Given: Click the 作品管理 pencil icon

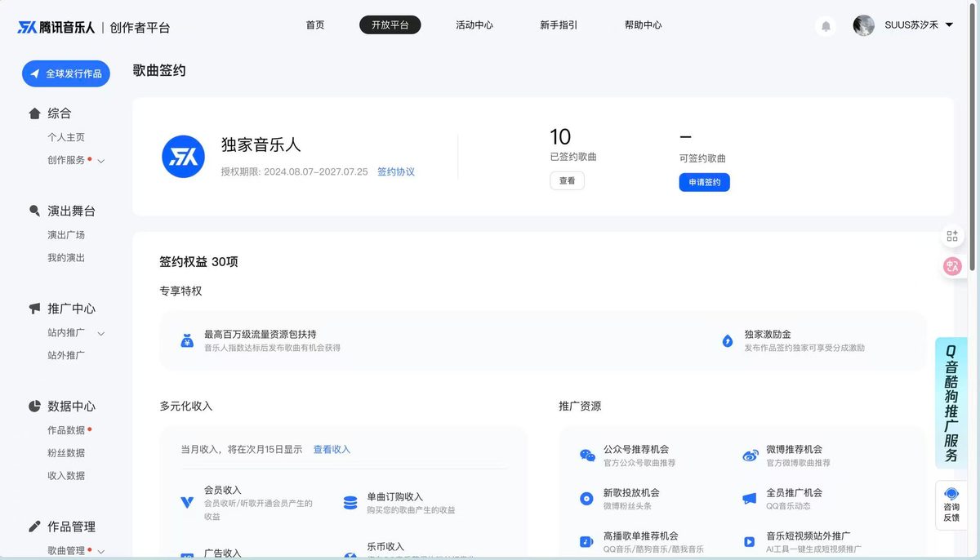Looking at the screenshot, I should click(34, 527).
